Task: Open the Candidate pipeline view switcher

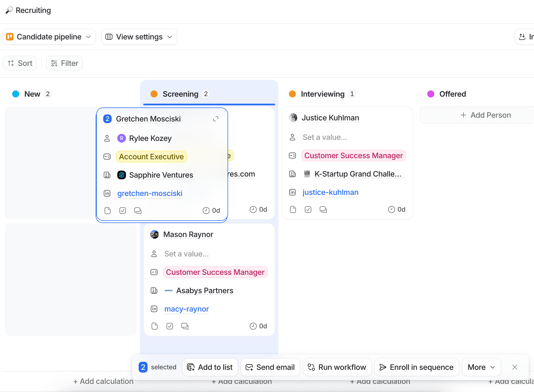Action: (49, 36)
